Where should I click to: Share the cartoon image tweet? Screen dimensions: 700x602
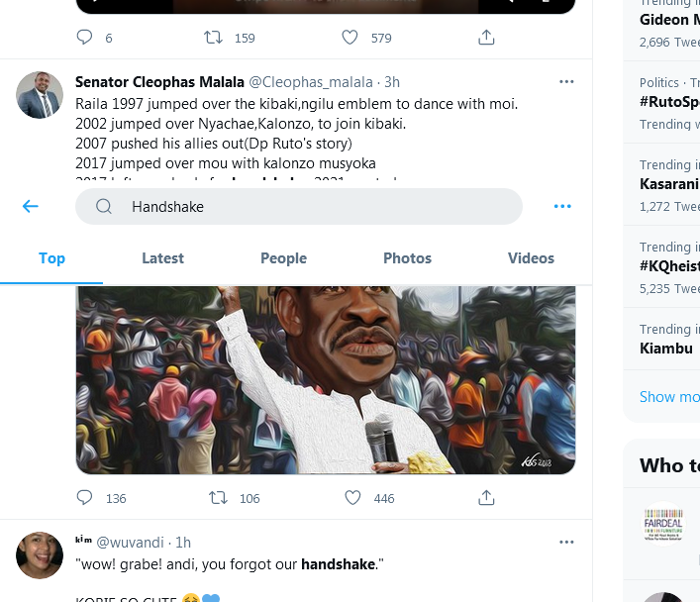click(486, 498)
